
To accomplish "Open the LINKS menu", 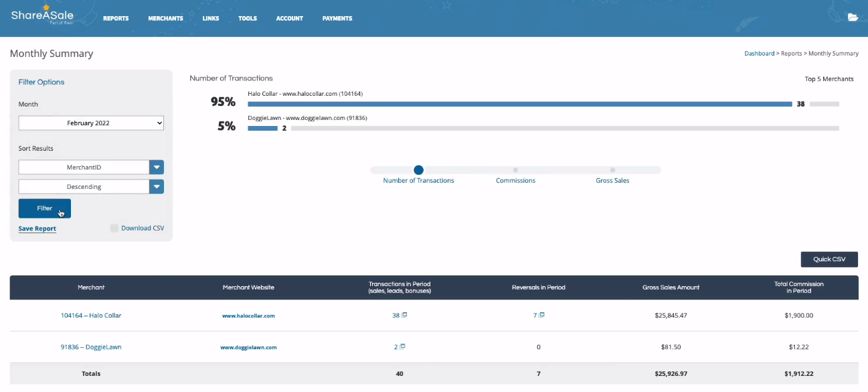I will tap(211, 18).
